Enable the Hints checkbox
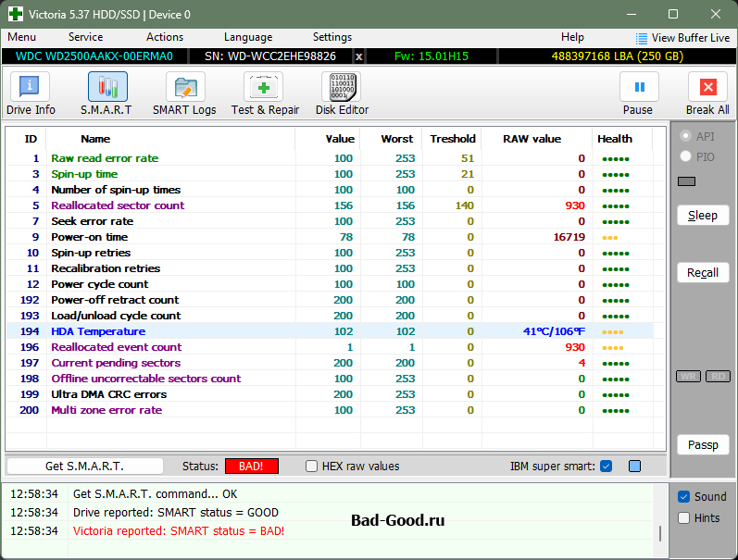 (684, 518)
